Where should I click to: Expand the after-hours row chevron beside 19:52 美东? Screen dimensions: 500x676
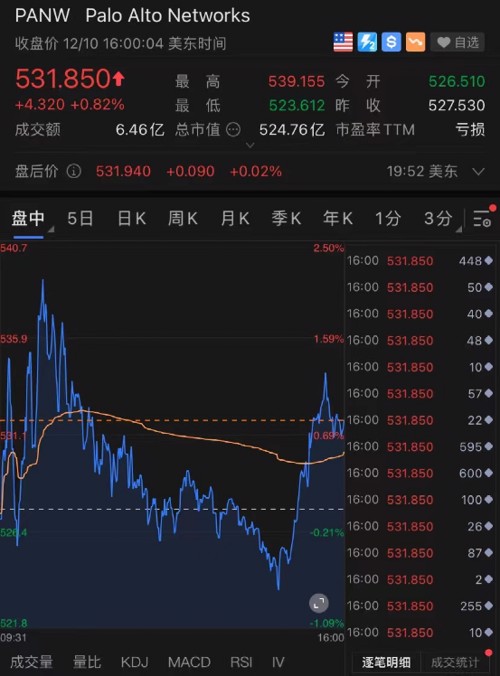(478, 172)
